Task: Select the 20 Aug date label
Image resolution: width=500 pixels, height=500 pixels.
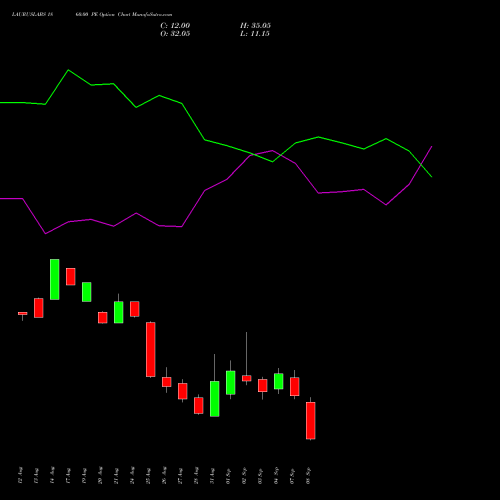Action: pyautogui.click(x=100, y=475)
